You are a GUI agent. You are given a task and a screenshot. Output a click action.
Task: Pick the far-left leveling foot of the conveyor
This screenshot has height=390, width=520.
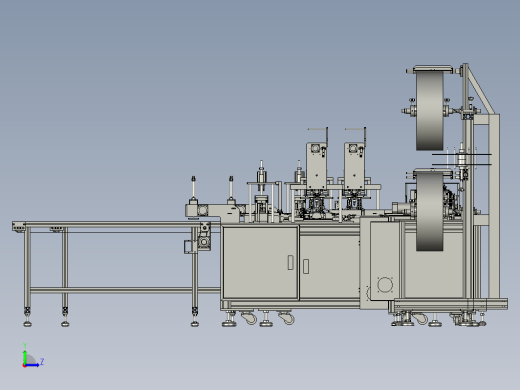point(28,323)
